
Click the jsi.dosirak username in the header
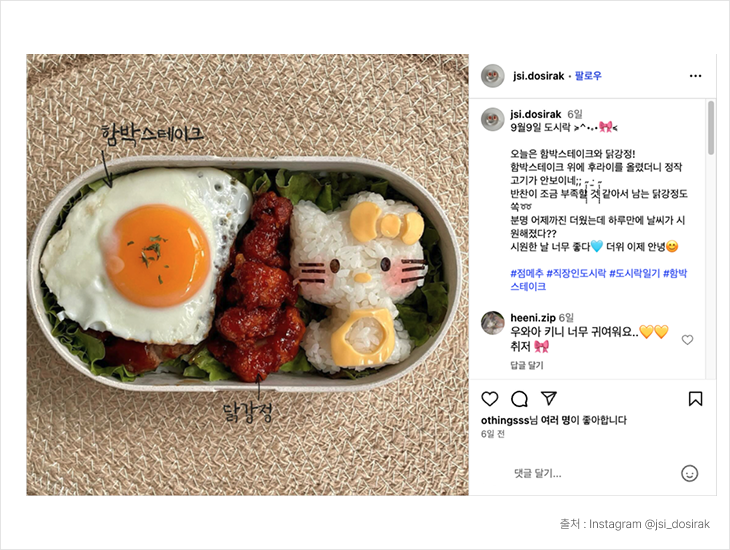click(538, 76)
